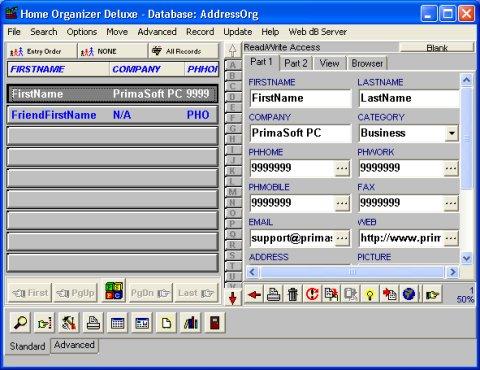This screenshot has width=480, height=370.
Task: Click the ellipsis button next to PHWORK
Action: [x=451, y=168]
